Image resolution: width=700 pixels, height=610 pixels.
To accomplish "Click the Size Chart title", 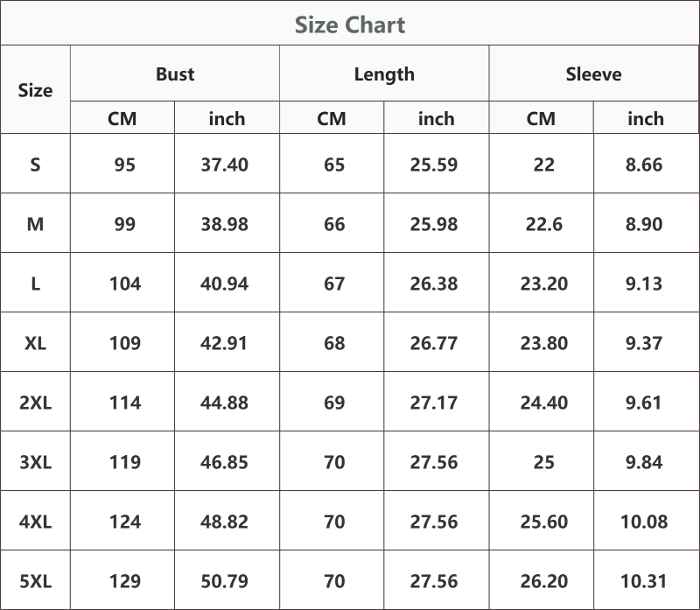I will pos(350,25).
